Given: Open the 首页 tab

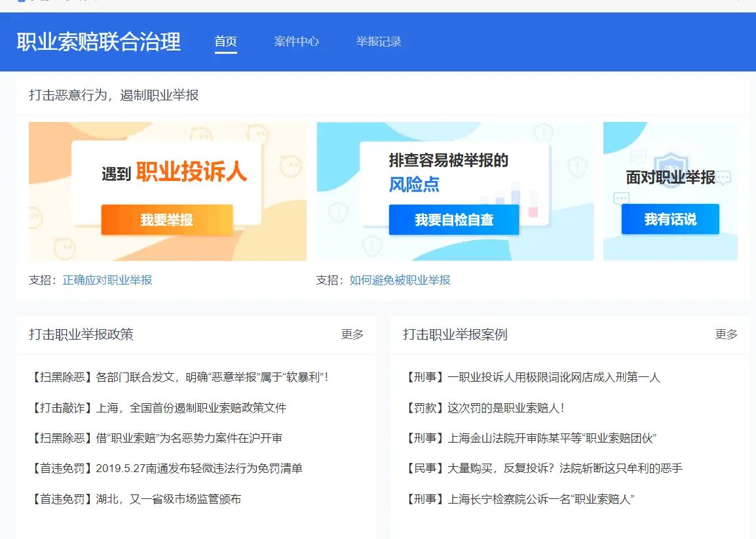Looking at the screenshot, I should tap(225, 41).
